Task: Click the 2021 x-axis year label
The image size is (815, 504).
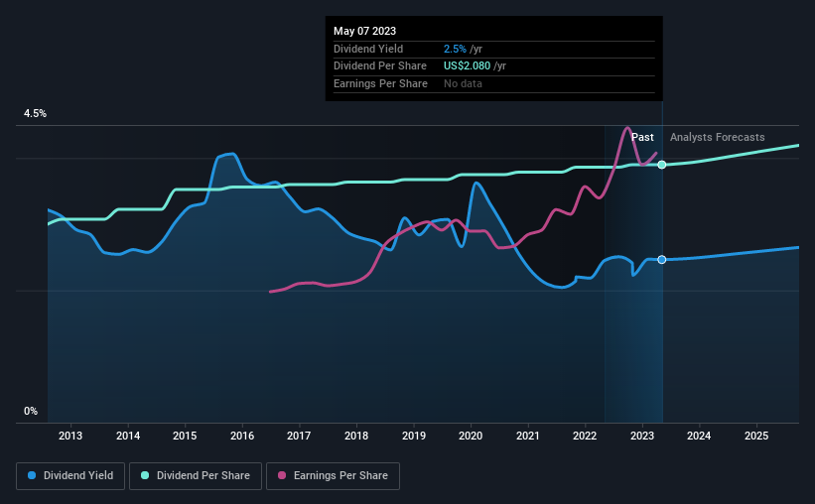Action: (x=527, y=436)
